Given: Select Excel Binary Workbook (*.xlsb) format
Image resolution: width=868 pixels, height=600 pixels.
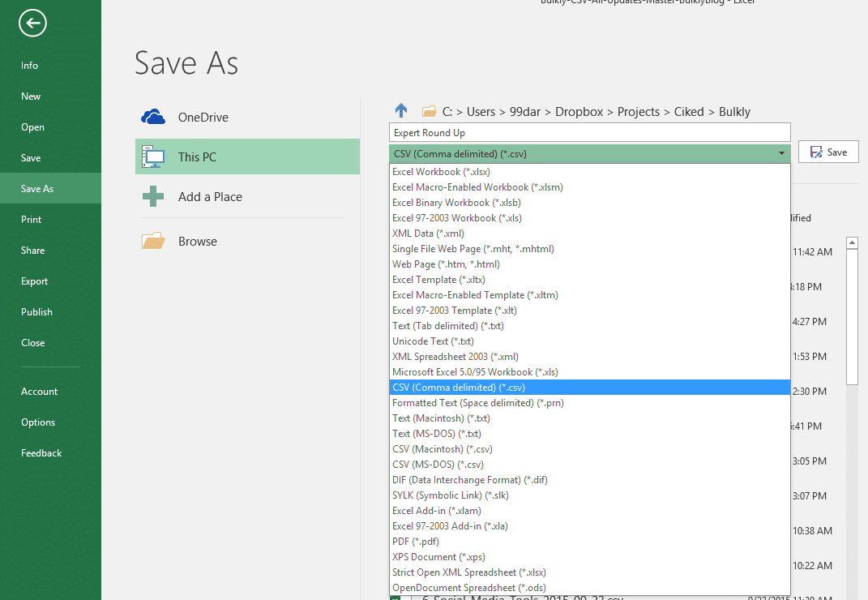Looking at the screenshot, I should (590, 203).
